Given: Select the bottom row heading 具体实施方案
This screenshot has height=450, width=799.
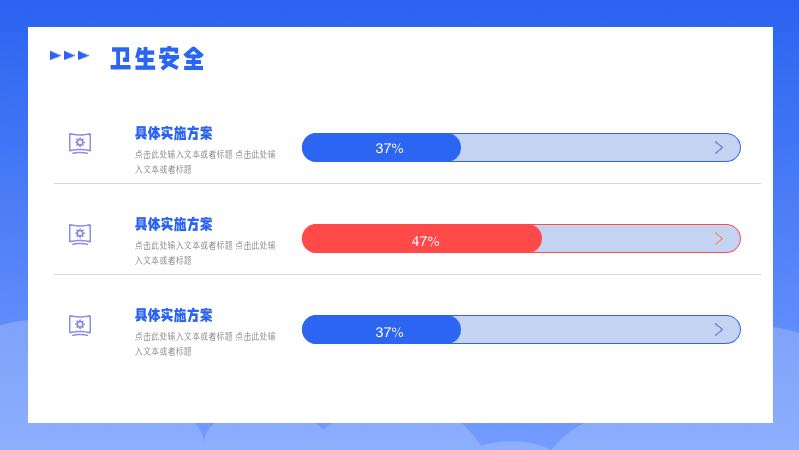Looking at the screenshot, I should click(x=173, y=315).
